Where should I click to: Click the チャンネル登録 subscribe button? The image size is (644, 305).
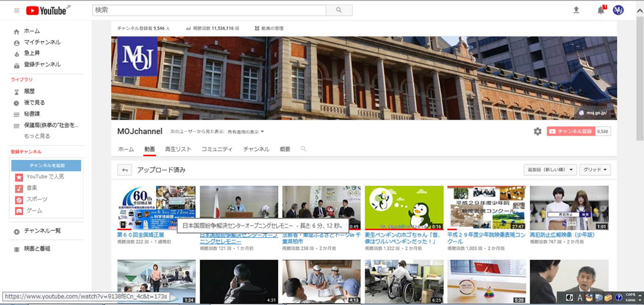coord(571,131)
